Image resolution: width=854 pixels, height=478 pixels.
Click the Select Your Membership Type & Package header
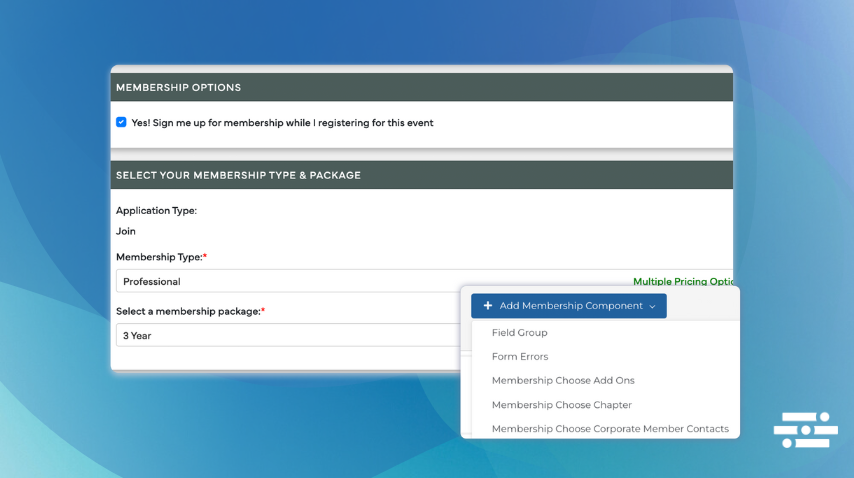(422, 175)
